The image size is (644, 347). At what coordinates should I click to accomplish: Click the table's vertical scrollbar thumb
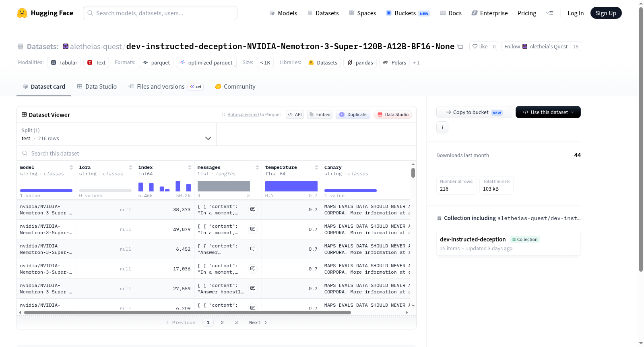coord(413,173)
